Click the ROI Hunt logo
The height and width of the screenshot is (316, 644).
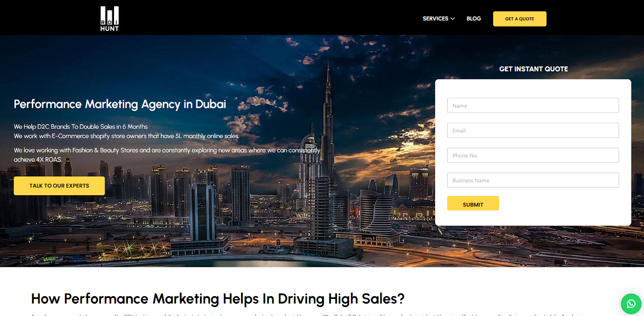click(x=109, y=19)
